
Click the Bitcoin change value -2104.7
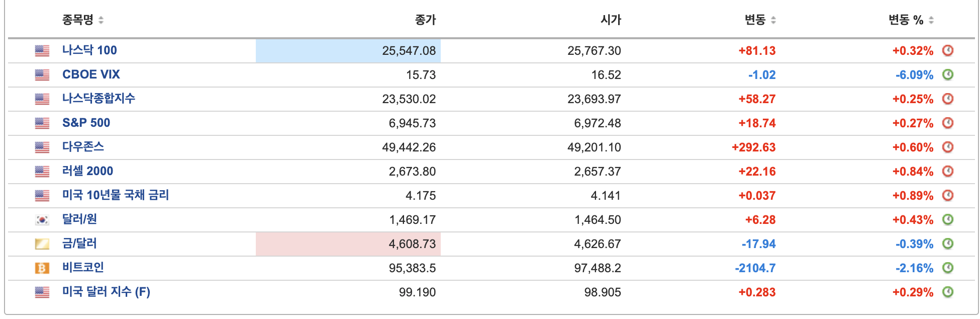pyautogui.click(x=755, y=268)
